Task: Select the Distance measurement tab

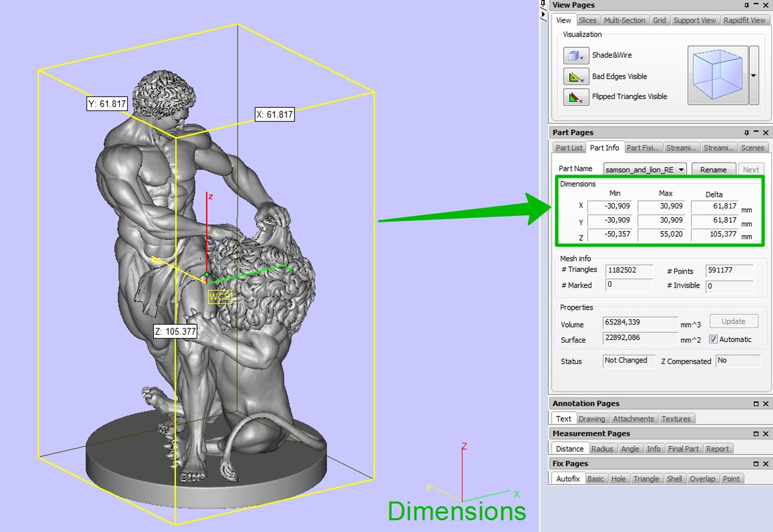Action: [x=569, y=449]
